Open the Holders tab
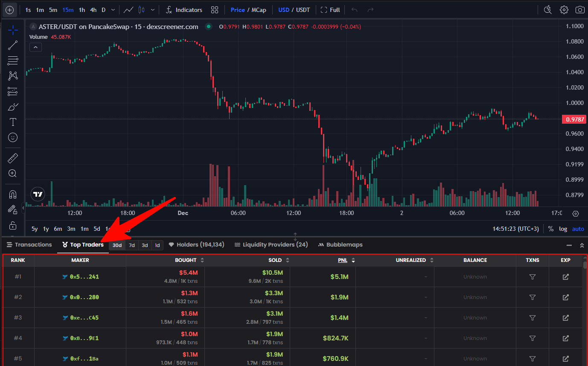This screenshot has height=366, width=588. tap(196, 245)
